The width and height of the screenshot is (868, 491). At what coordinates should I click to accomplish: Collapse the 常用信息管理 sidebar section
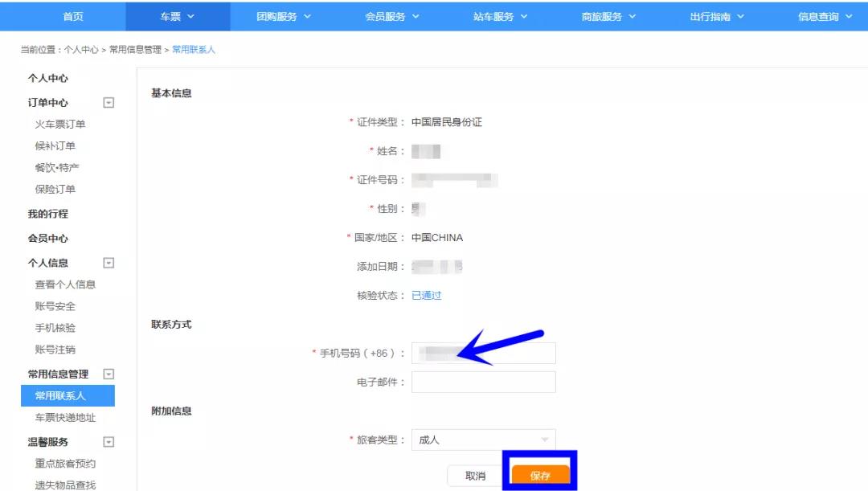tap(108, 374)
